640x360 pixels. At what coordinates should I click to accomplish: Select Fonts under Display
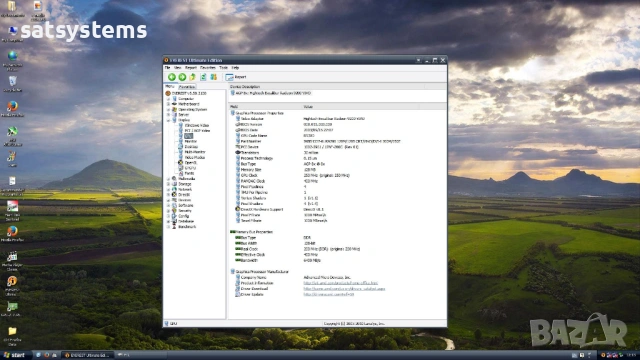[x=186, y=173]
